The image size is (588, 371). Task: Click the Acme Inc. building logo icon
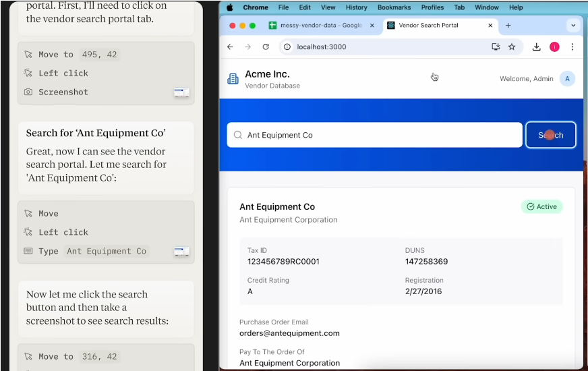pos(233,79)
